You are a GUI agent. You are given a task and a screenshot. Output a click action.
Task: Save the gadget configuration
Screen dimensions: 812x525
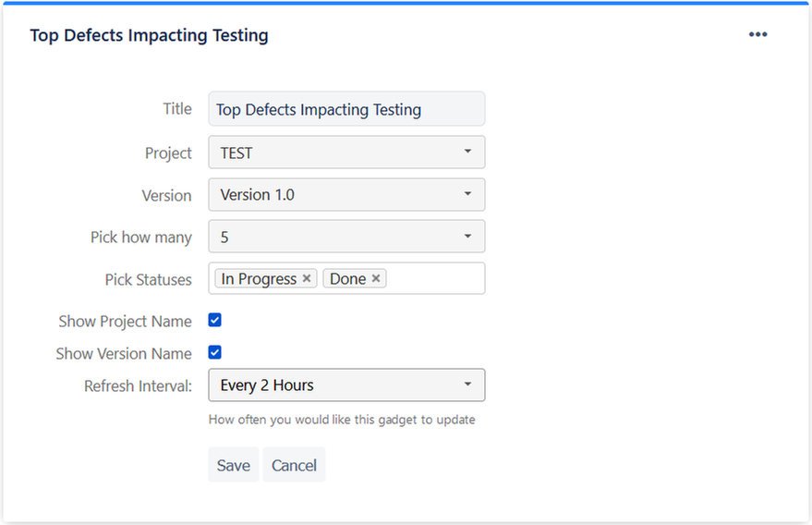233,465
